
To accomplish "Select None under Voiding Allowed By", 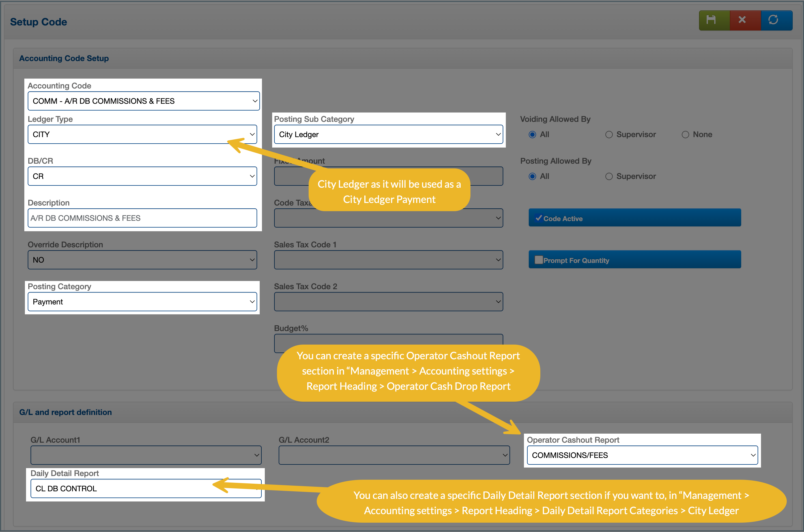I will (x=685, y=135).
